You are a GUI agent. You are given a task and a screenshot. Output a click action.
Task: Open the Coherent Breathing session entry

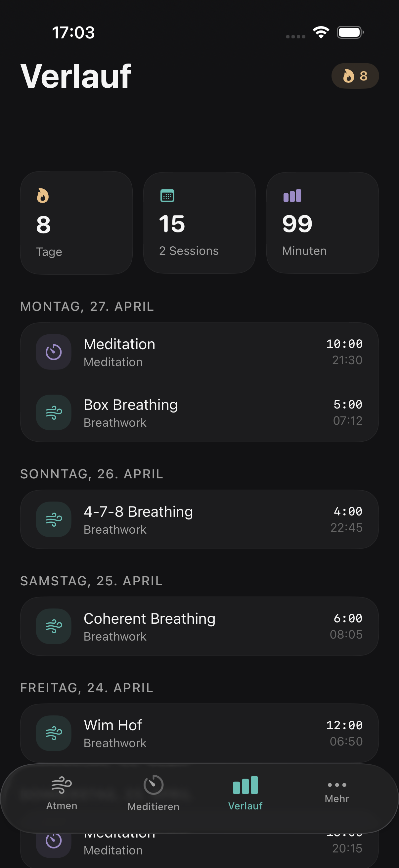tap(199, 626)
